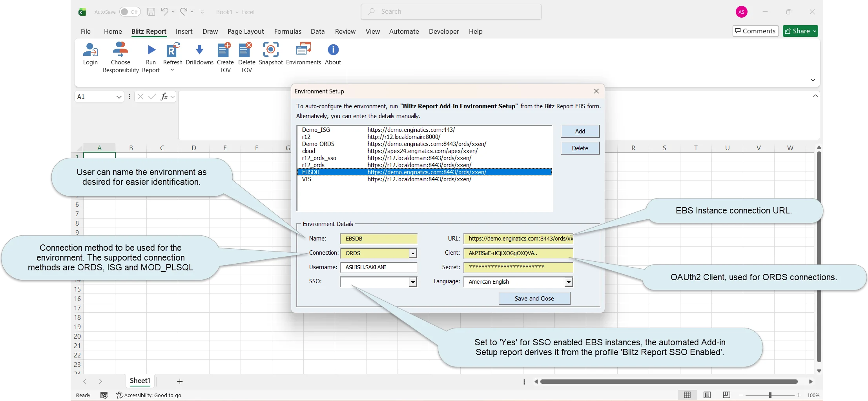Select the VIS environment row
This screenshot has height=401, width=868.
[x=425, y=179]
